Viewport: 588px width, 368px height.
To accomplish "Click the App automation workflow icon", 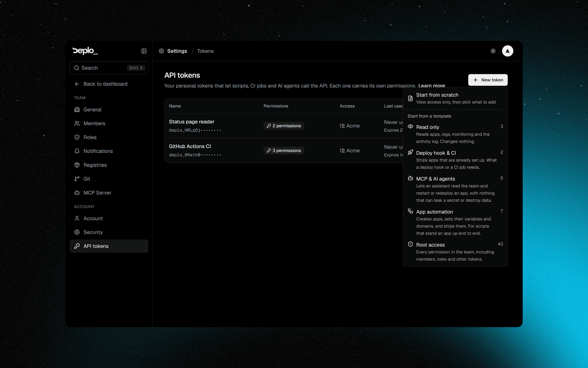I will tap(410, 211).
